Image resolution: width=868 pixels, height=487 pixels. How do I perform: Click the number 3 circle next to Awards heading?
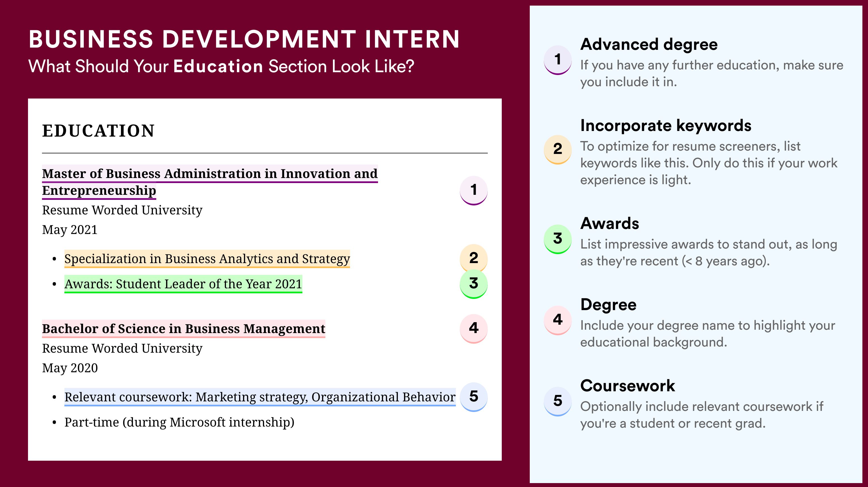click(x=558, y=239)
